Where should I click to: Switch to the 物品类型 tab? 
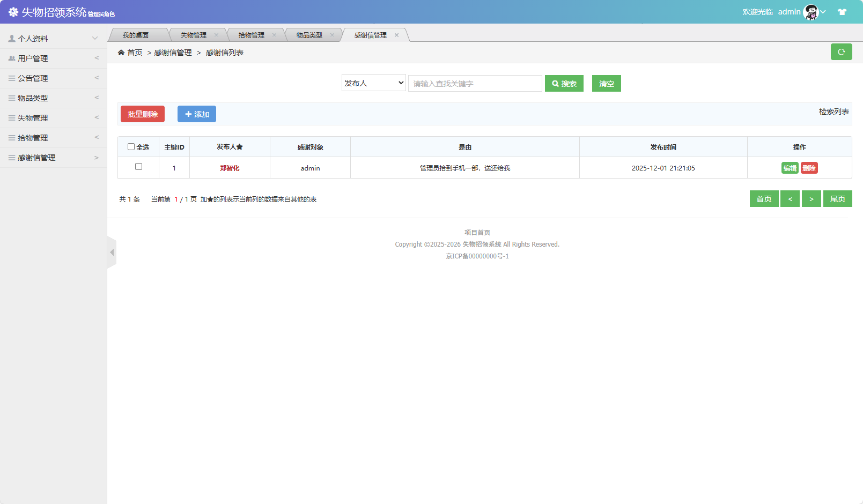[x=310, y=34]
